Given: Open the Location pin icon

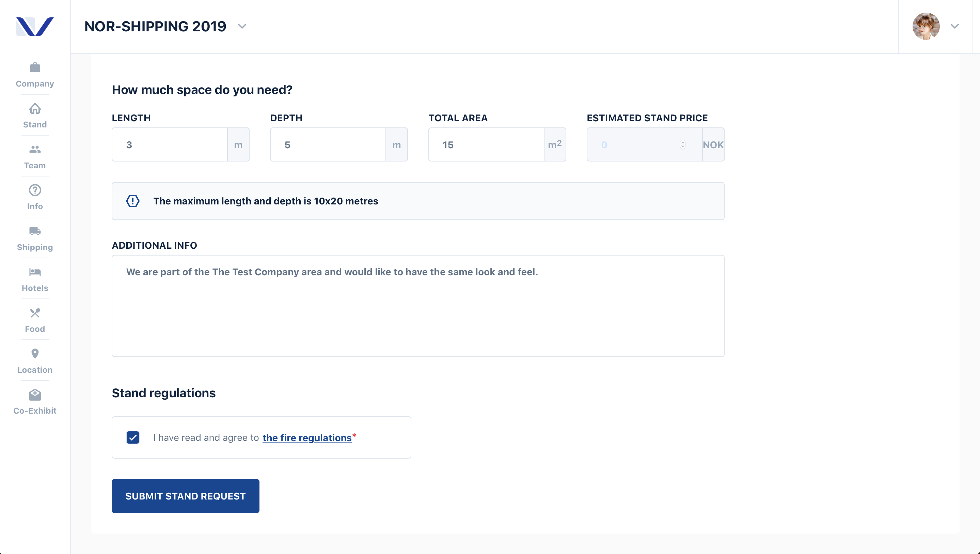Looking at the screenshot, I should (x=35, y=354).
